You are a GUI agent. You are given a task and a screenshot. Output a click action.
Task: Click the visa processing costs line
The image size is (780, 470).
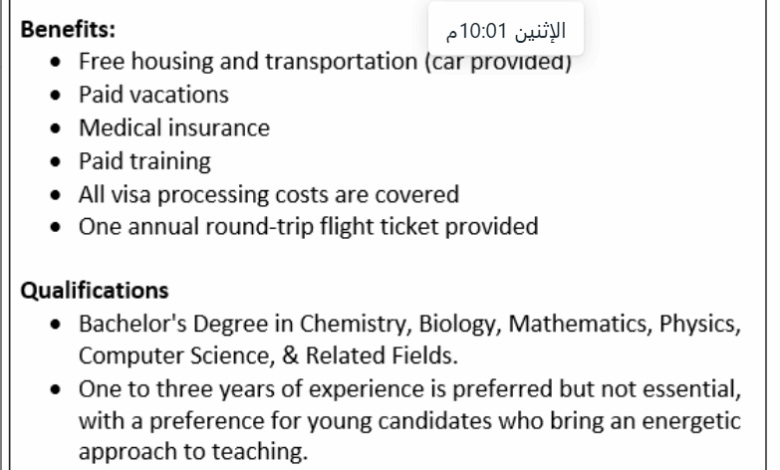[x=269, y=194]
